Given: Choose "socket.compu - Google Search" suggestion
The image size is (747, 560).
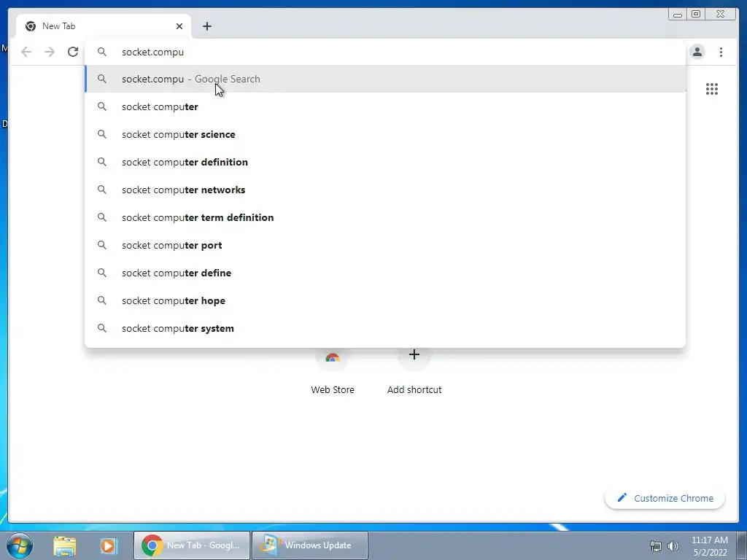Looking at the screenshot, I should tap(385, 79).
